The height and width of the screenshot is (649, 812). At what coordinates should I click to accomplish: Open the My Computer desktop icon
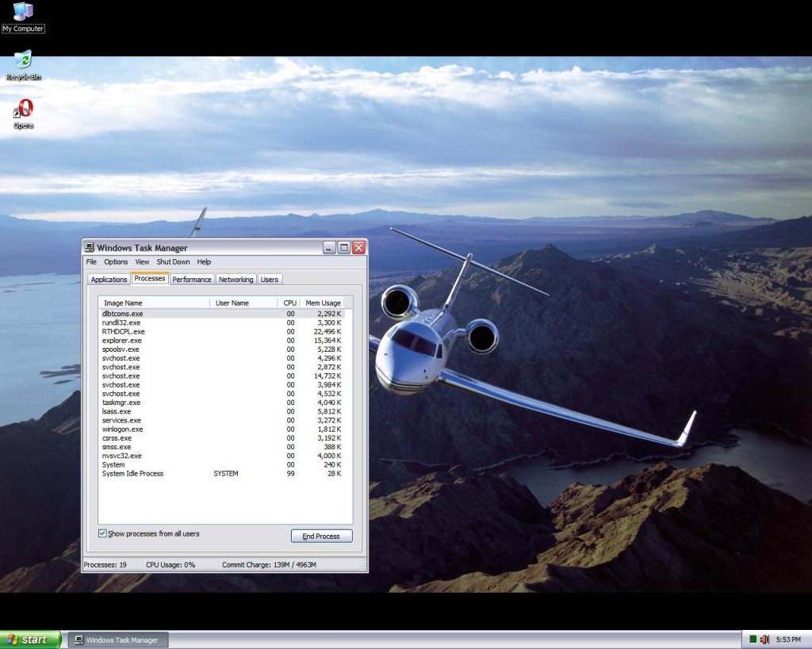coord(23,12)
